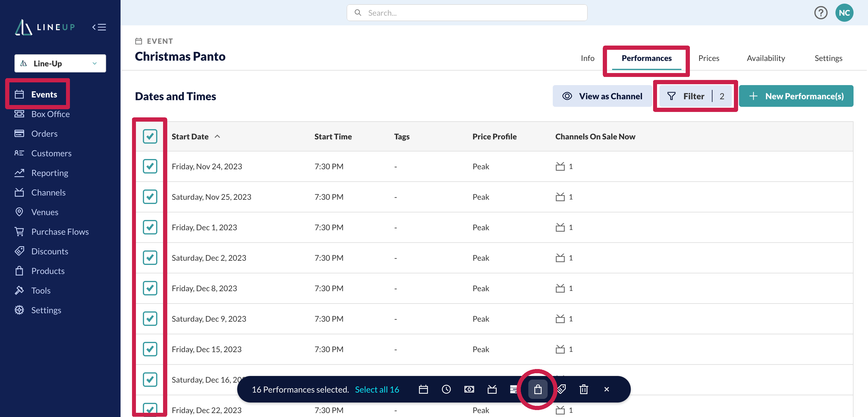Screen dimensions: 868x417
Task: Uncheck the Friday, Dec 1, 2023 row
Action: pyautogui.click(x=150, y=228)
